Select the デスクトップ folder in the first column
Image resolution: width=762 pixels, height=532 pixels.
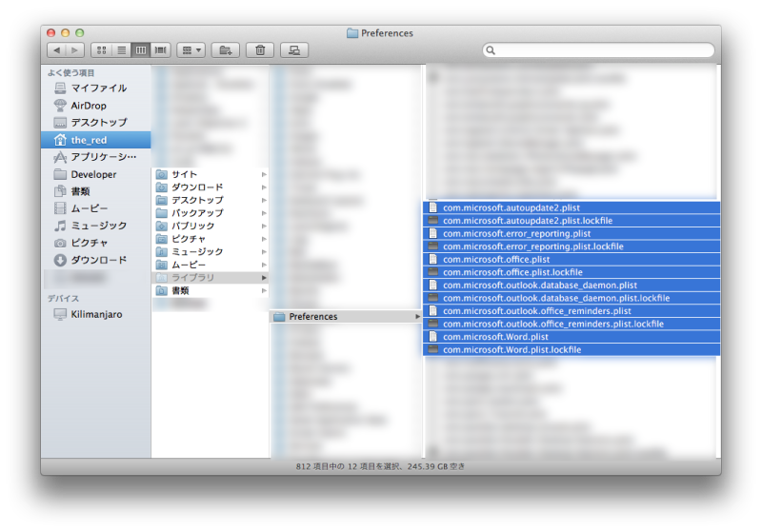pos(211,200)
